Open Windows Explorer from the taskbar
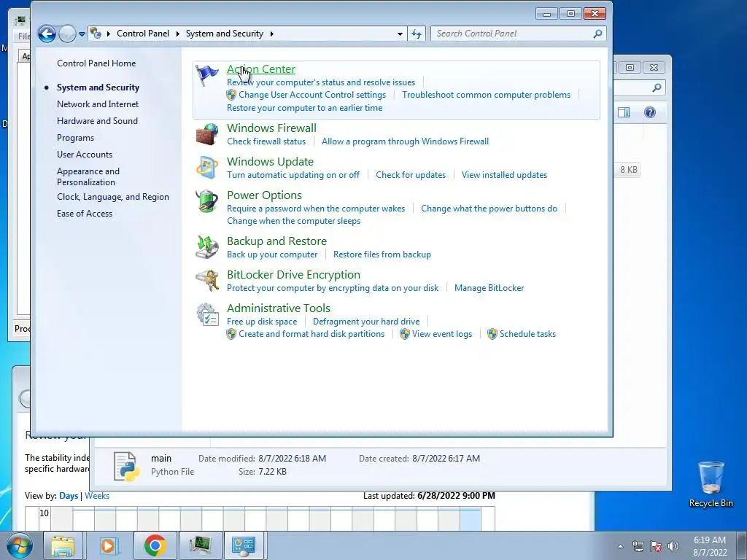747x560 pixels. [63, 546]
